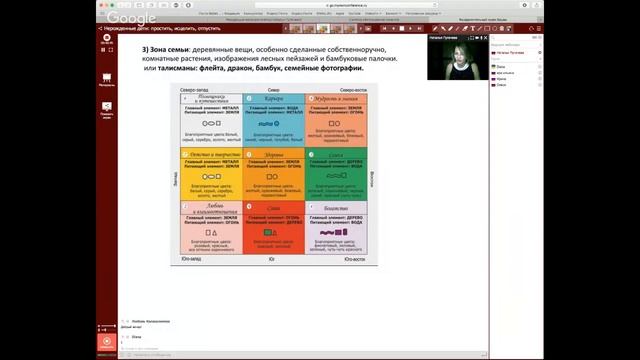Screen dimensions: 640x360
Task: Go to first slide control
Action: (x=384, y=29)
